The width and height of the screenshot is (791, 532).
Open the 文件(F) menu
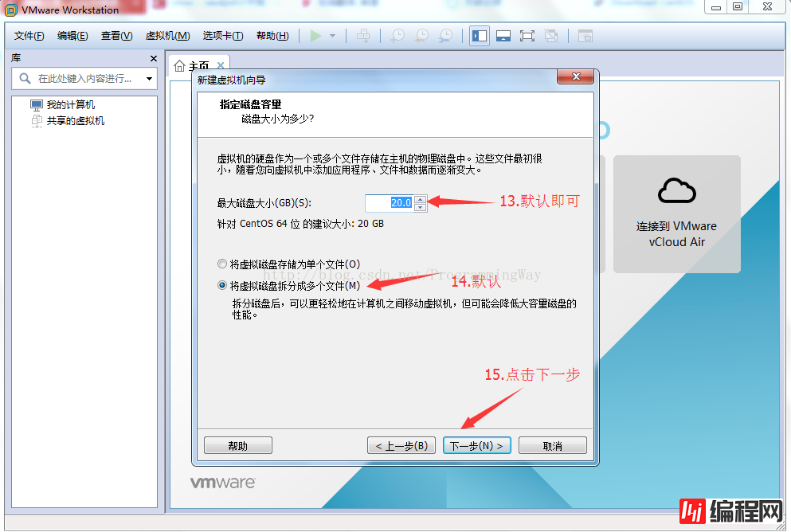29,36
